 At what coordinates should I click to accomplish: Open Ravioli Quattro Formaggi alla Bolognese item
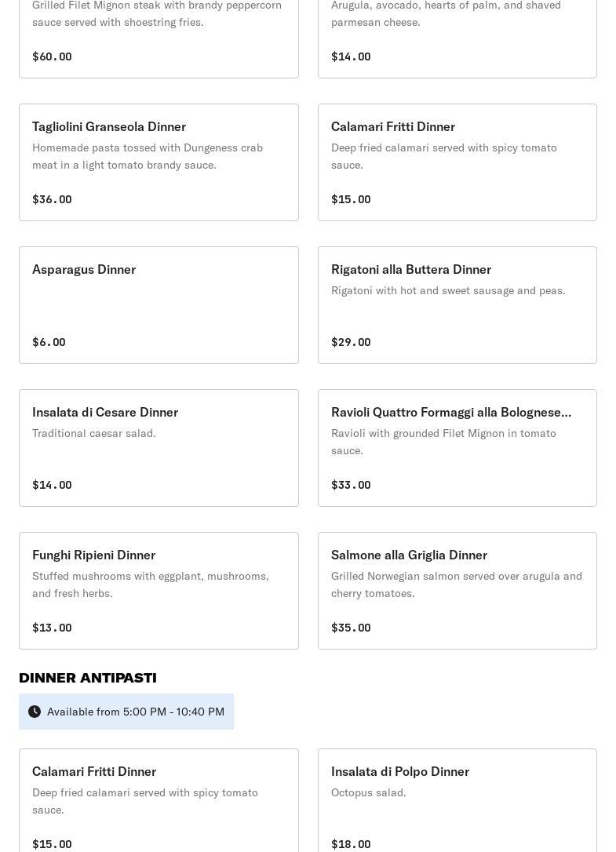(x=457, y=447)
